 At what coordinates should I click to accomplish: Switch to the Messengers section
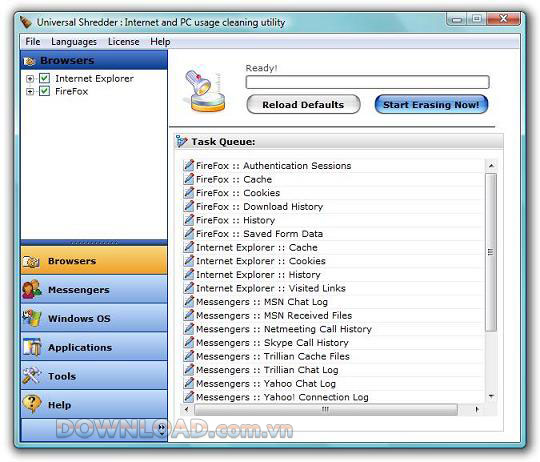tap(94, 290)
